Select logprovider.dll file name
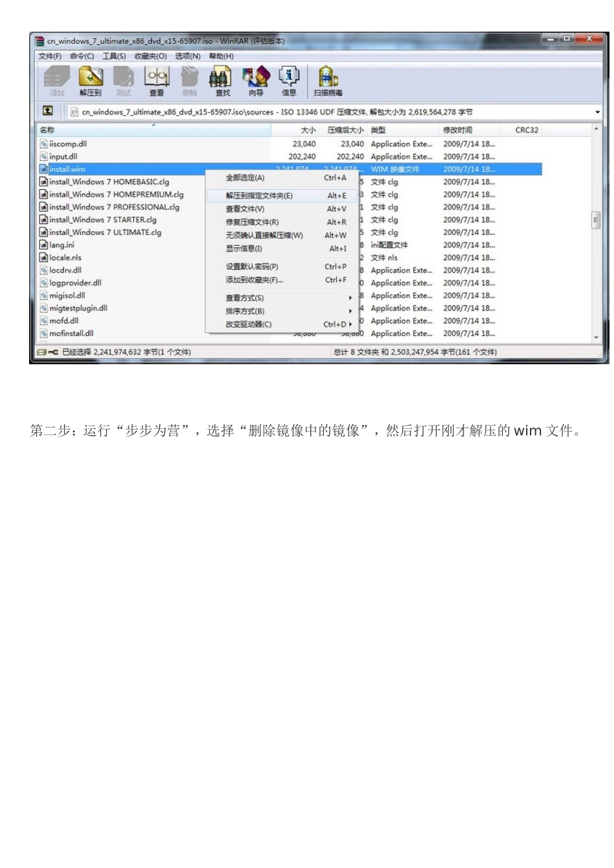 tap(75, 283)
